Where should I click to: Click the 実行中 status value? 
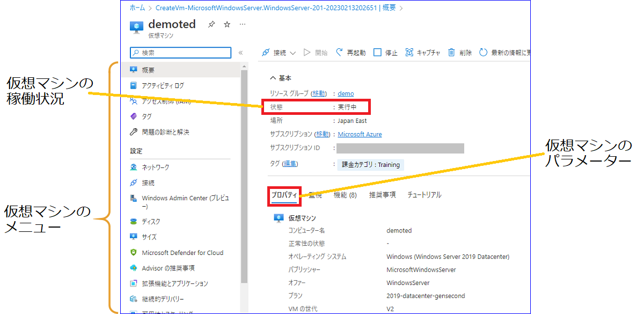click(x=347, y=107)
